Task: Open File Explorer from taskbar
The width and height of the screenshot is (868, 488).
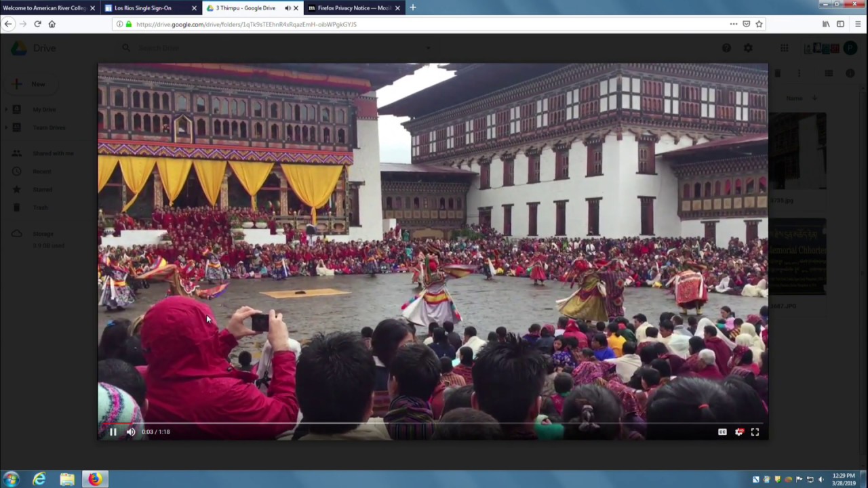Action: point(67,479)
